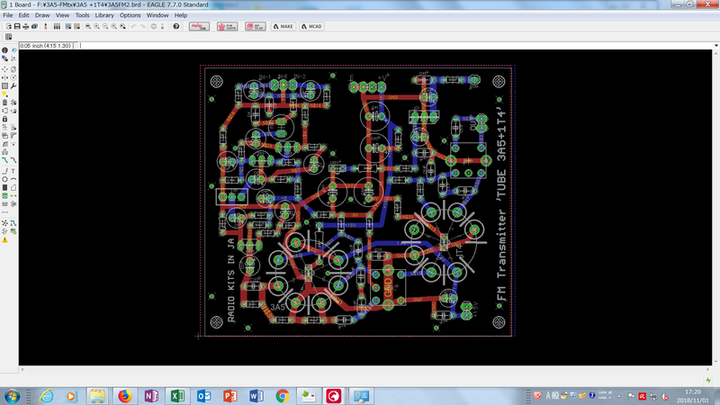The width and height of the screenshot is (720, 405).
Task: Click the yellow warning Errors icon
Action: (x=6, y=241)
